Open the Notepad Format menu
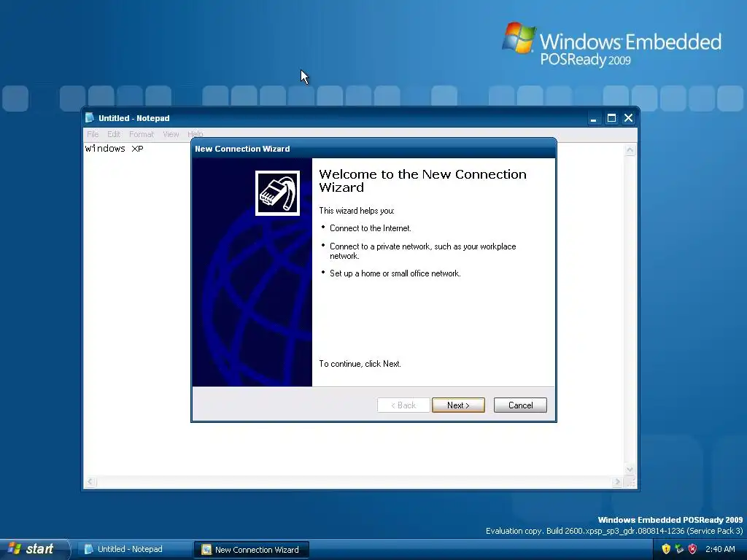Image resolution: width=747 pixels, height=560 pixels. coord(142,134)
